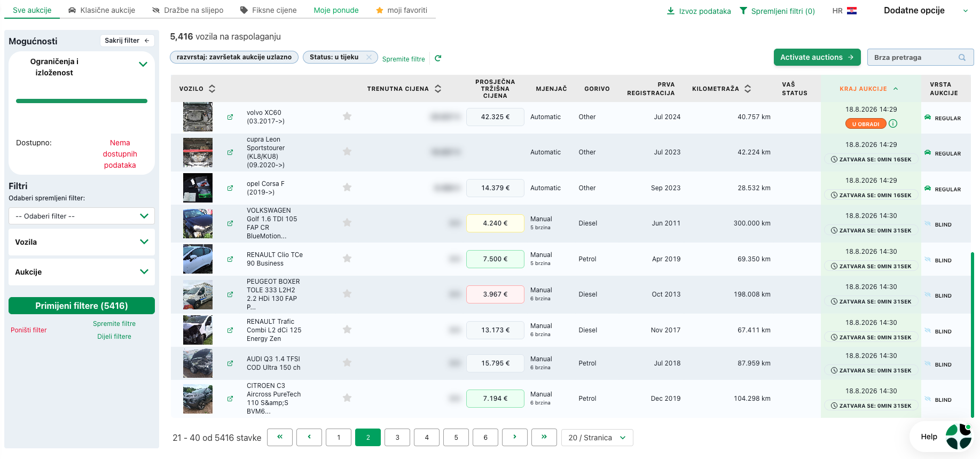The width and height of the screenshot is (980, 459).
Task: Open the Help chat widget
Action: 942,437
